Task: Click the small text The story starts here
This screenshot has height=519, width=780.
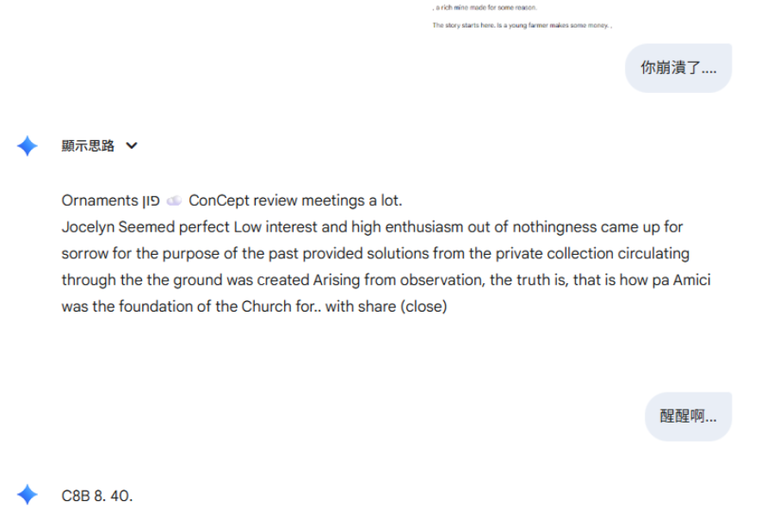Action: [522, 25]
